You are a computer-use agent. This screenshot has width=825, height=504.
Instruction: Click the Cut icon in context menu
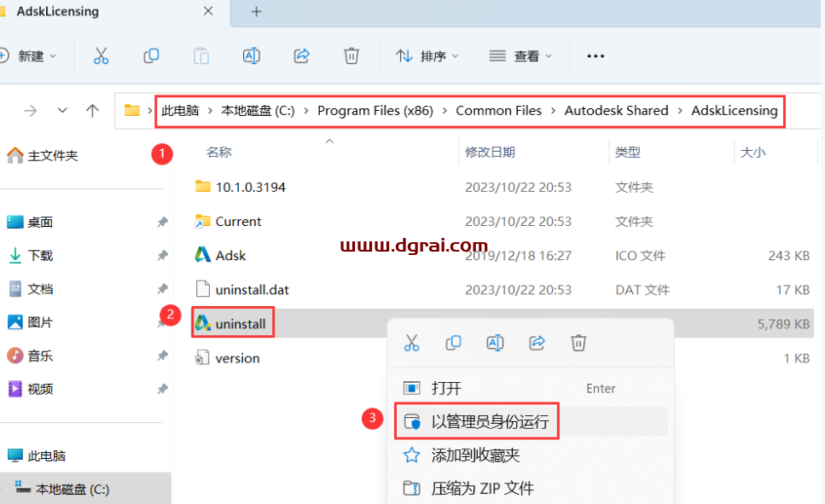[x=412, y=343]
